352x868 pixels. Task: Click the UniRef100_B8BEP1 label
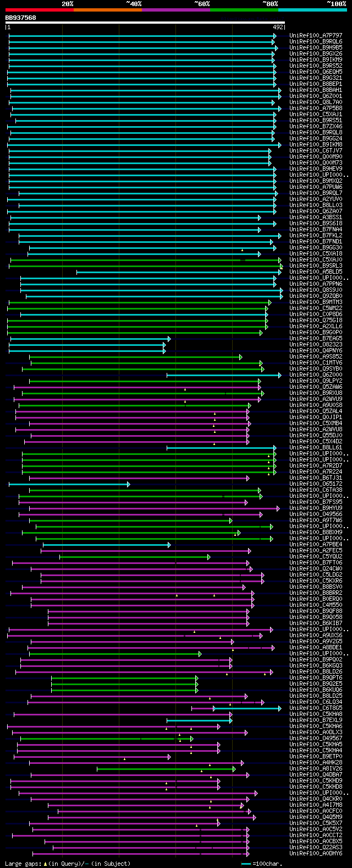(316, 84)
